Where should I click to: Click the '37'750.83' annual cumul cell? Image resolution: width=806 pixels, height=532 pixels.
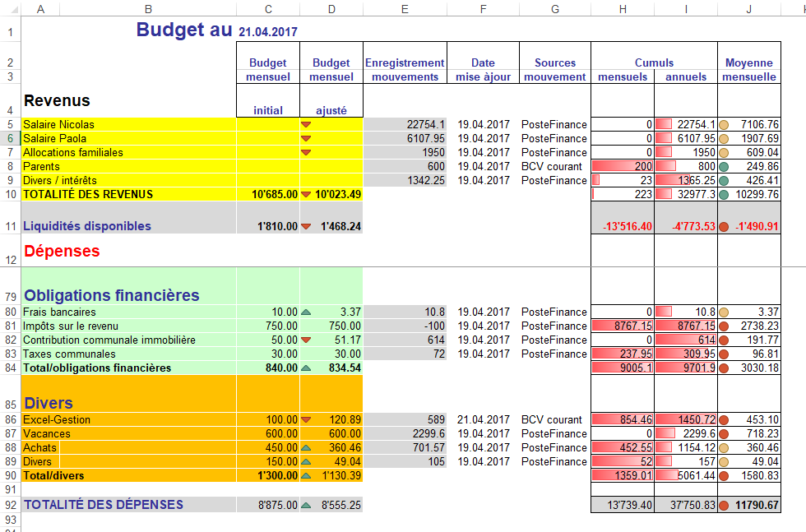tap(686, 505)
